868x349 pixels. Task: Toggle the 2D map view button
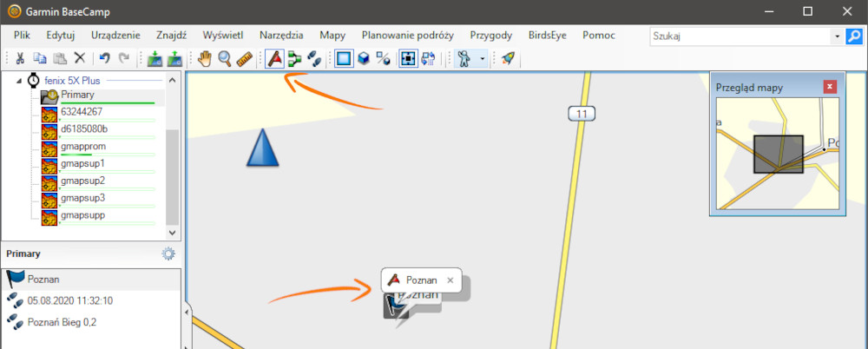click(344, 59)
